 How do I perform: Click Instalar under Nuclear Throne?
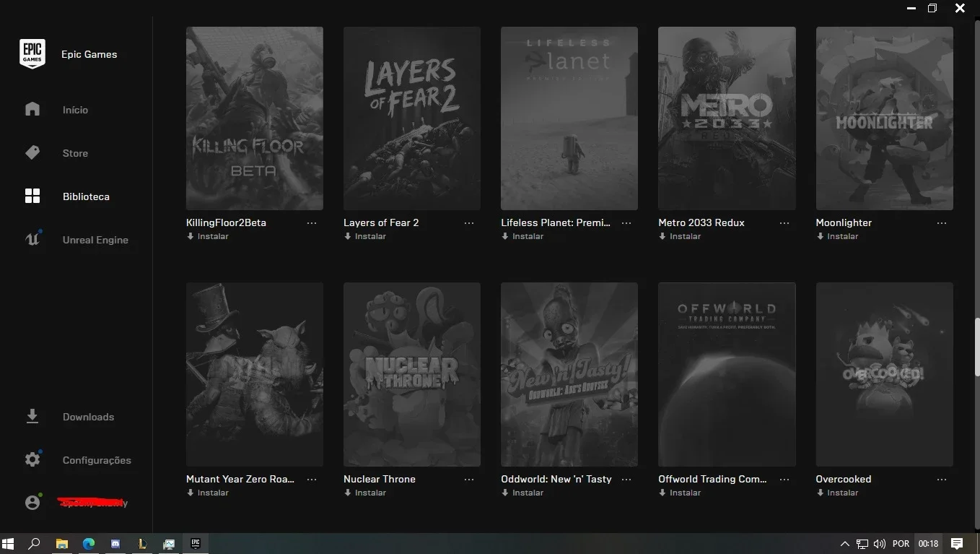tap(365, 493)
